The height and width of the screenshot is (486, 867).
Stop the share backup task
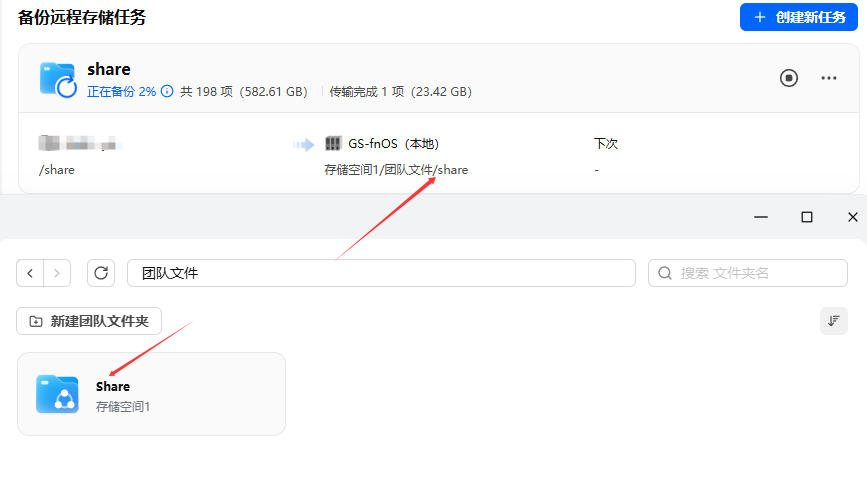point(788,78)
